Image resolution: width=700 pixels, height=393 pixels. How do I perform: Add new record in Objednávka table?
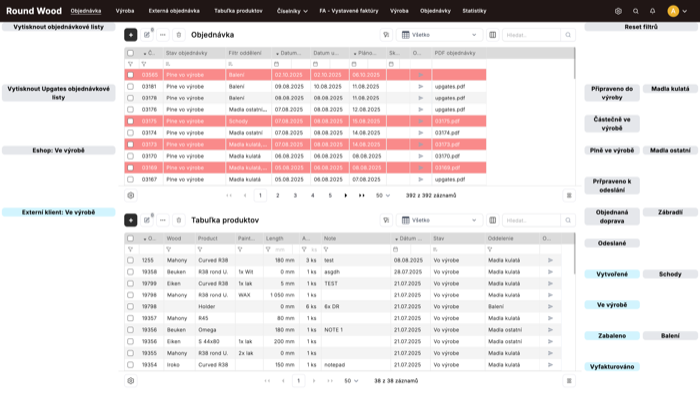tap(131, 35)
